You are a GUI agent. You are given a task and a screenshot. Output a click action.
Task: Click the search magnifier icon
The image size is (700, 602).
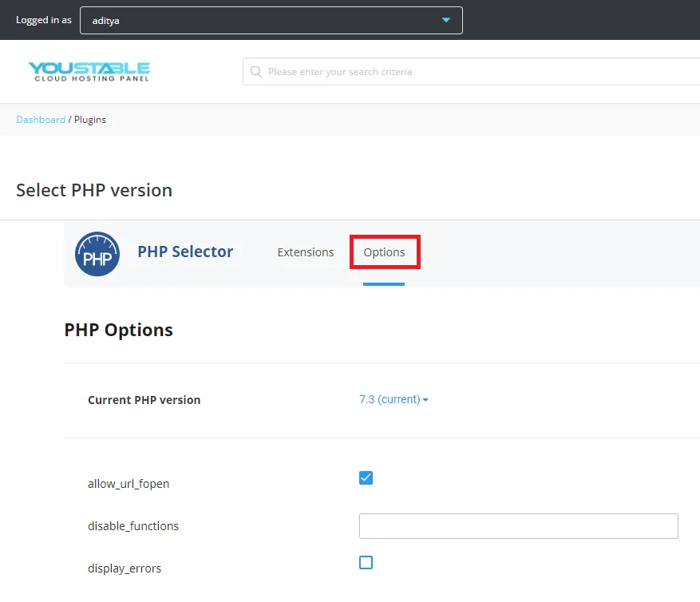[255, 71]
